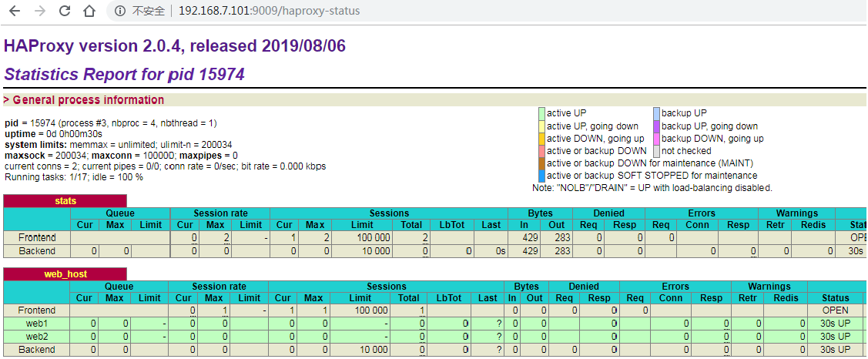Click the 'Sessions' header in stats table
This screenshot has height=359, width=868.
tap(389, 213)
